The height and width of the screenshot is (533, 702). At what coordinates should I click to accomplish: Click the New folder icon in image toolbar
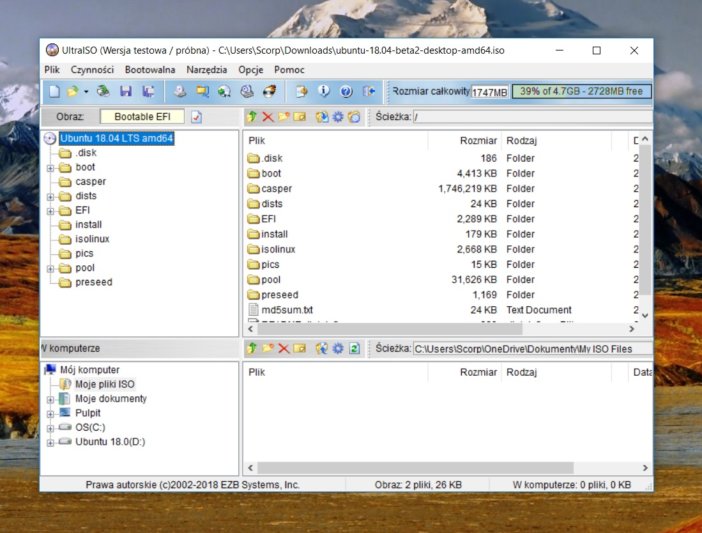pos(284,117)
